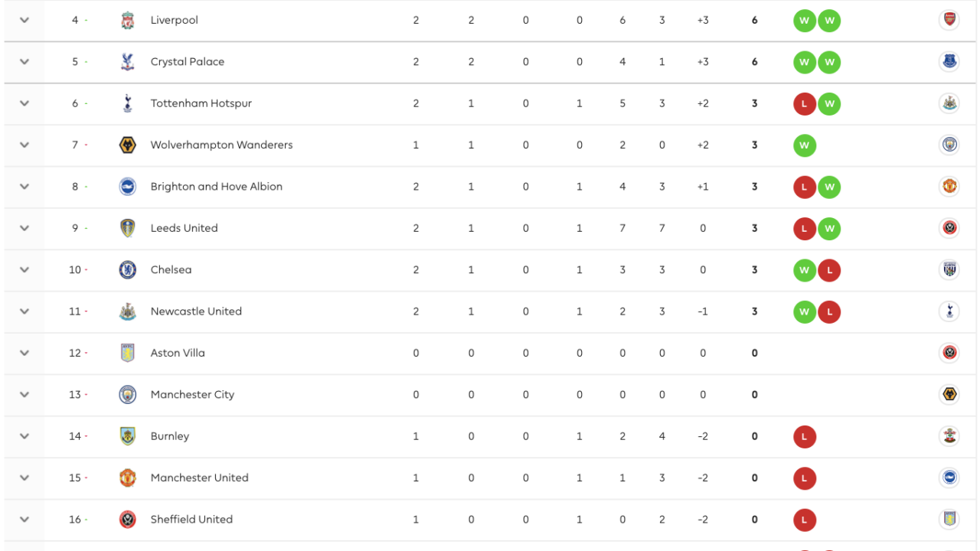Image resolution: width=980 pixels, height=551 pixels.
Task: Click the Wolverhampton Wanderers wolf crest
Action: 128,145
